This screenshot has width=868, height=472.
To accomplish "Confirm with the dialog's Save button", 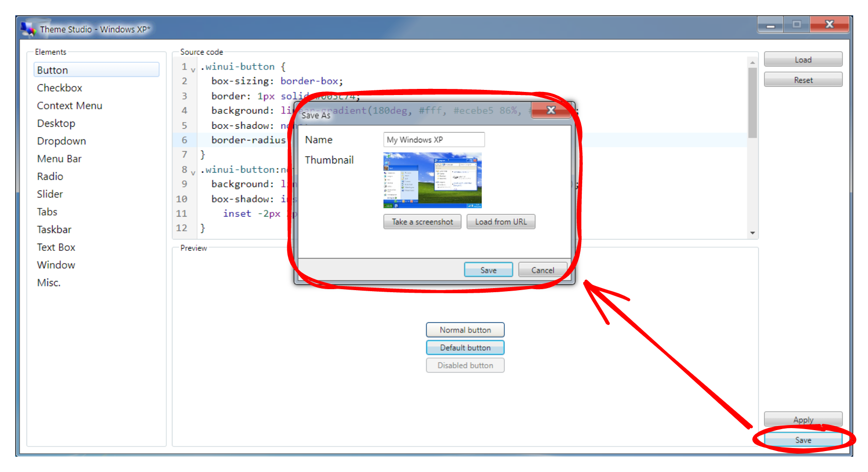I will (488, 270).
